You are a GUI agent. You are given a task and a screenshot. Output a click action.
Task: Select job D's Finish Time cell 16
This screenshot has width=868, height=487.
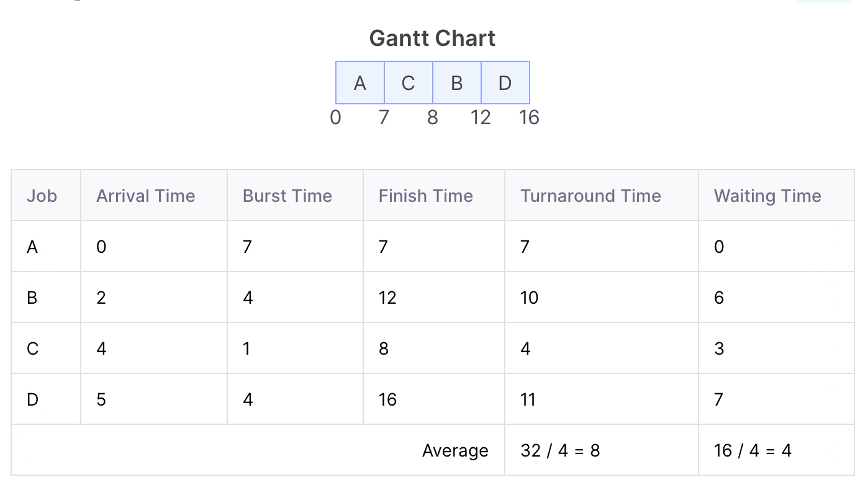pos(434,399)
